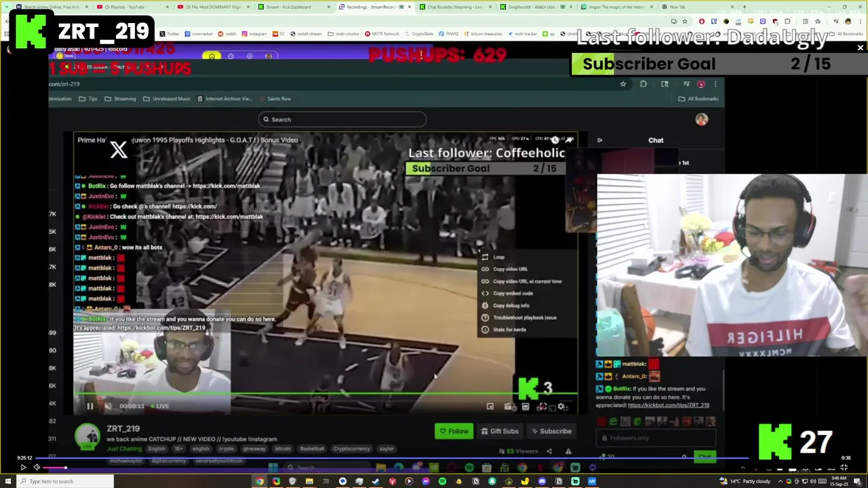Bookmark this page with the star icon
This screenshot has height=488, width=868.
623,84
